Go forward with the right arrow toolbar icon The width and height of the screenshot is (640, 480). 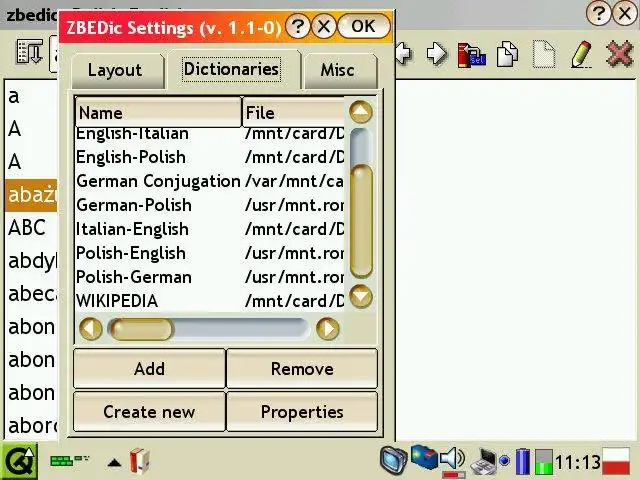pyautogui.click(x=437, y=53)
